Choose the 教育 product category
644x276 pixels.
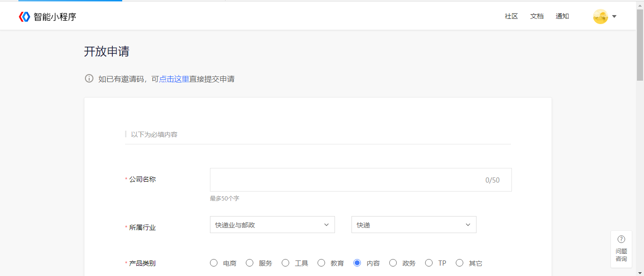pyautogui.click(x=321, y=263)
